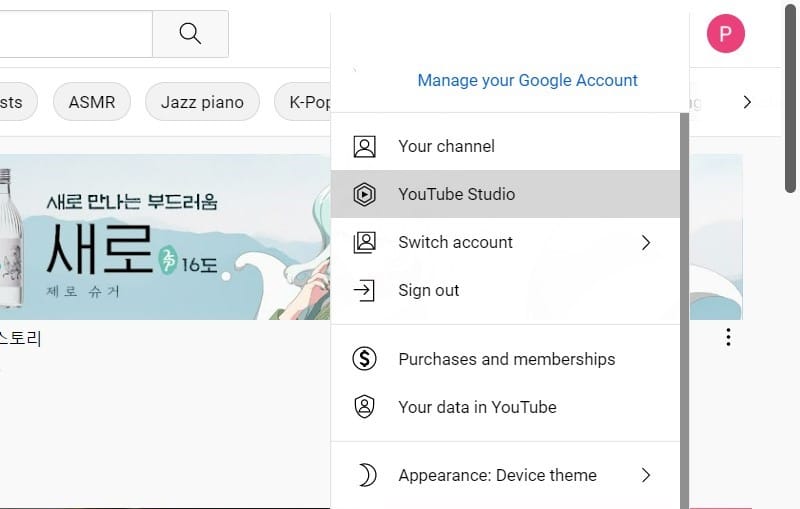The height and width of the screenshot is (509, 800).
Task: Click the Korean title text under banner
Action: (x=20, y=338)
